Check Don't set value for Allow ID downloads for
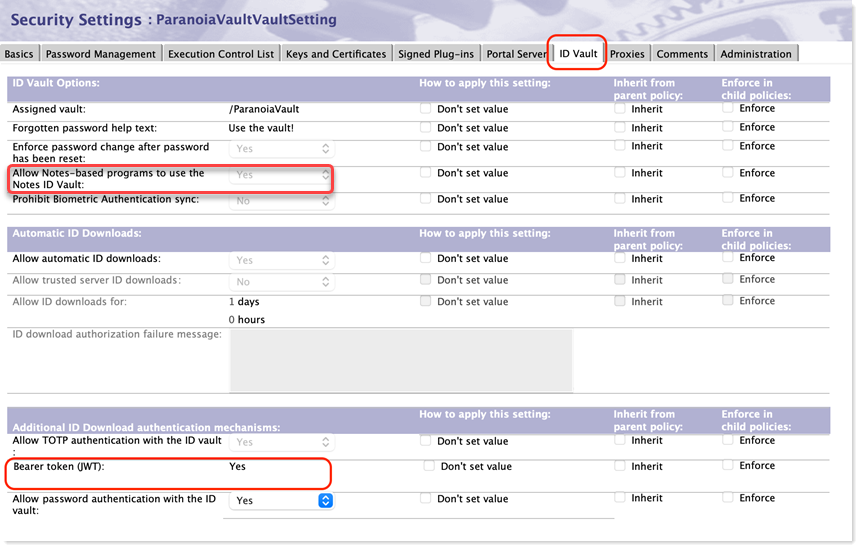This screenshot has height=549, width=860. tap(425, 301)
